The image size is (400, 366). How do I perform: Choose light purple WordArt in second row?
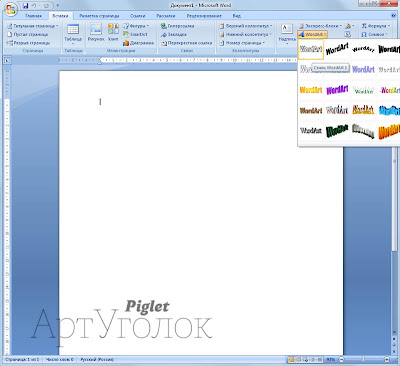(363, 69)
